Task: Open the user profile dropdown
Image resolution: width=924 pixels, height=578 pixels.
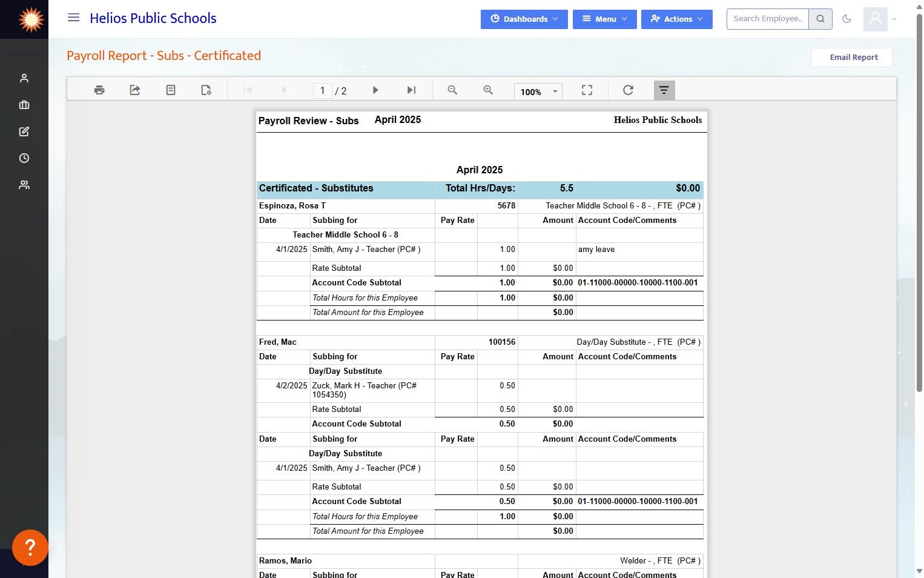Action: tap(880, 19)
